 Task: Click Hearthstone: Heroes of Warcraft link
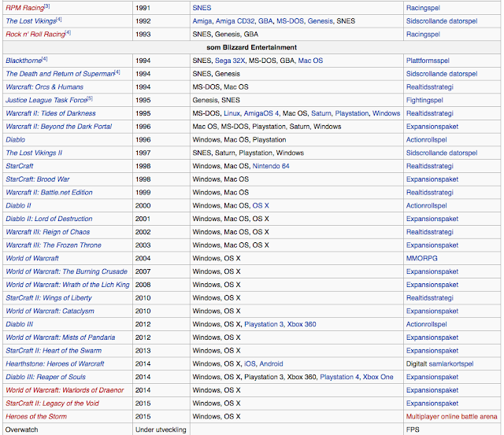[54, 363]
